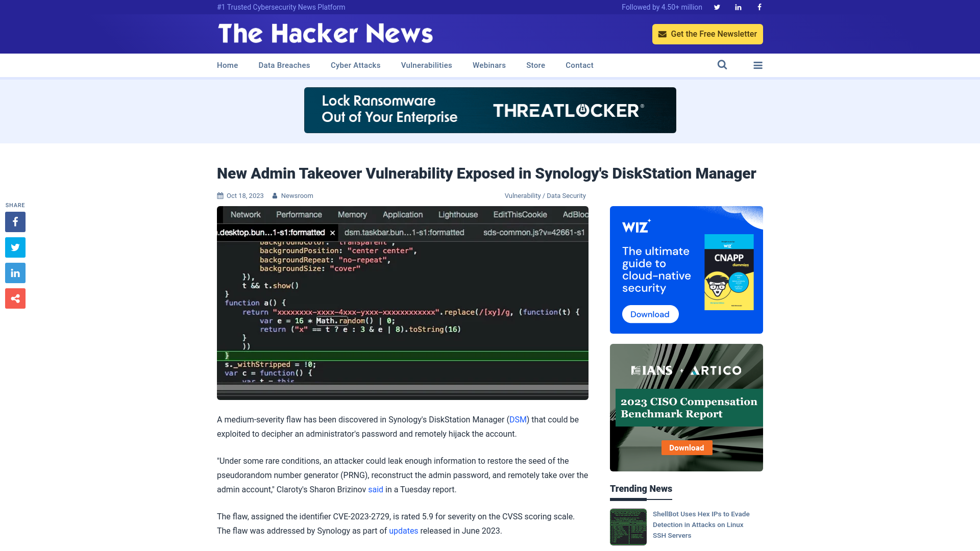This screenshot has width=980, height=551.
Task: Click the DSM hyperlink in article body
Action: pos(518,419)
